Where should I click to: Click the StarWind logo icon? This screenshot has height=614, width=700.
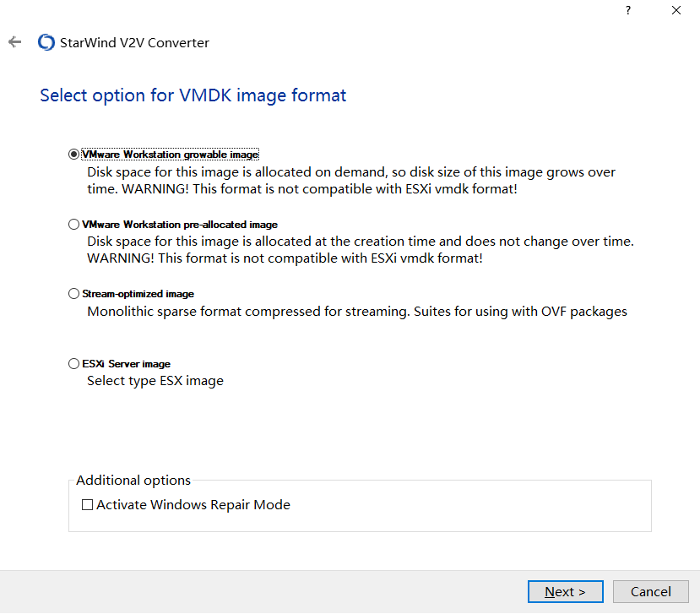pyautogui.click(x=46, y=42)
